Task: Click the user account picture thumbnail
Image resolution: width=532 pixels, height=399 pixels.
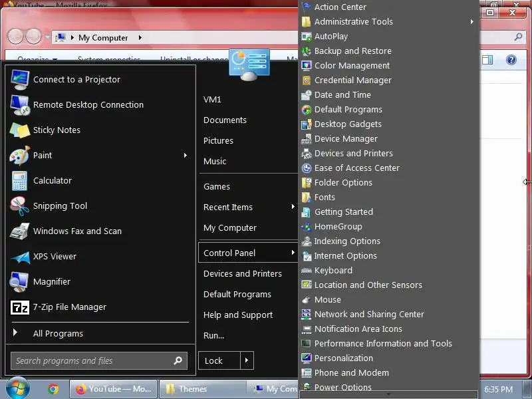Action: (249, 64)
